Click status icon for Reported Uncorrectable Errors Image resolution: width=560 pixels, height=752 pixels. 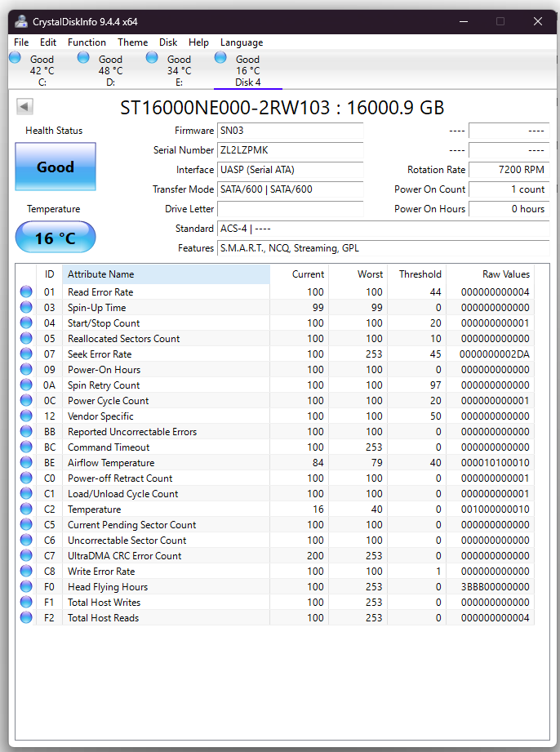click(26, 431)
